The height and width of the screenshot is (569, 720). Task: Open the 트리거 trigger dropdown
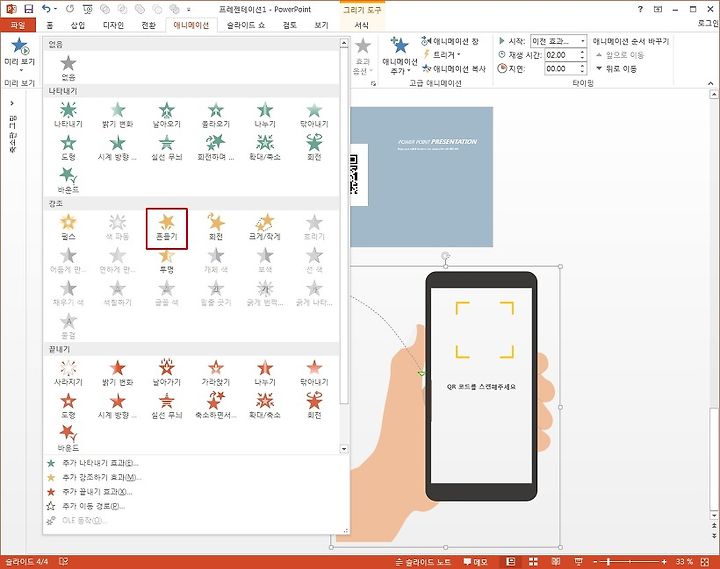(442, 55)
